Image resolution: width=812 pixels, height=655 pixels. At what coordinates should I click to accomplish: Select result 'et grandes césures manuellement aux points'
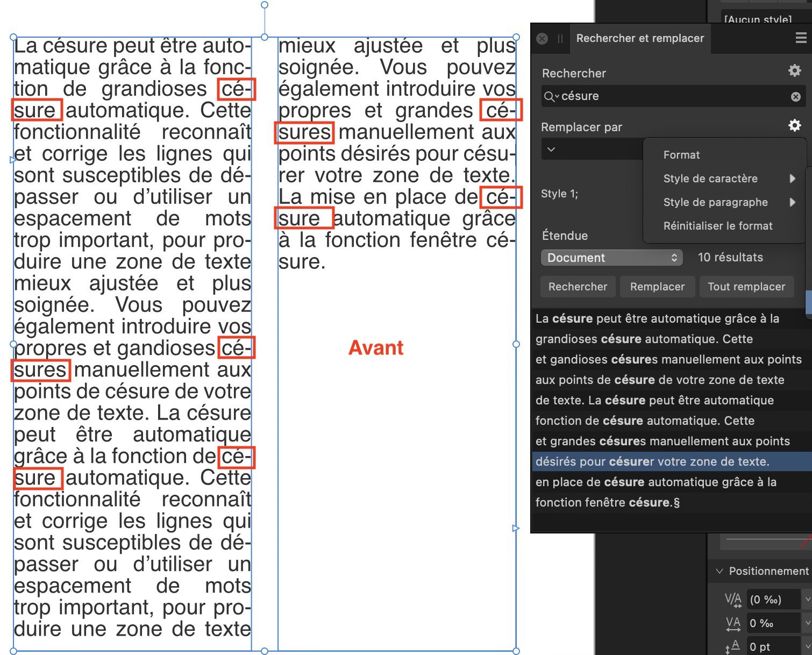coord(671,442)
